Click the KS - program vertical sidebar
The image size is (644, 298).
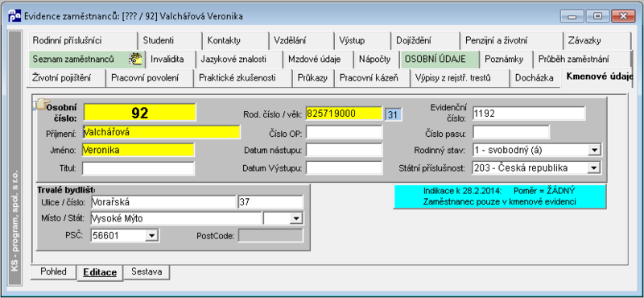click(x=14, y=157)
